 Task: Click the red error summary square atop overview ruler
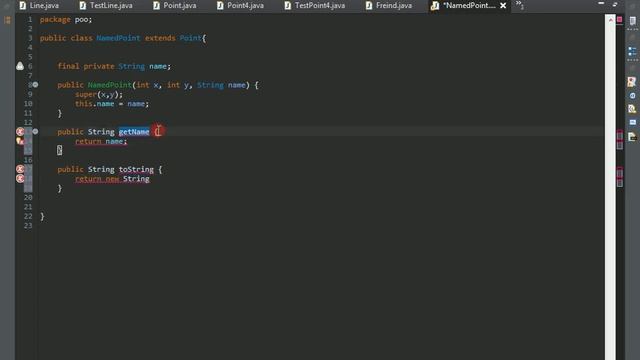620,19
